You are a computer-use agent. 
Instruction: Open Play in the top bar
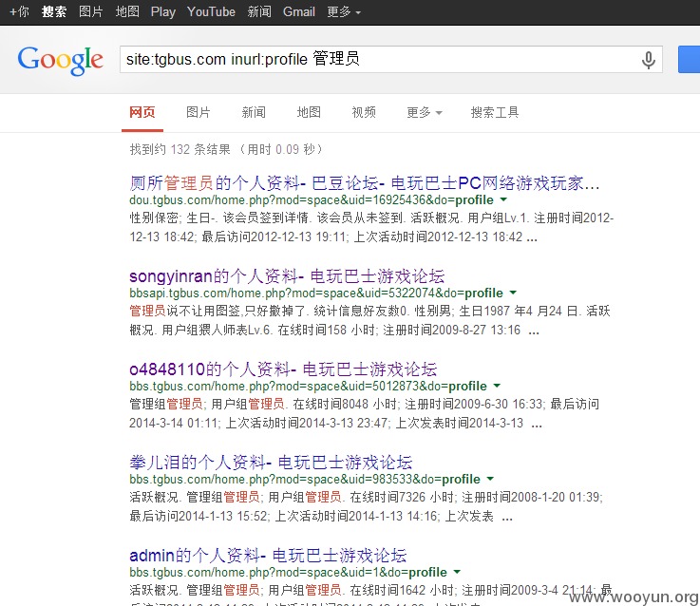163,11
